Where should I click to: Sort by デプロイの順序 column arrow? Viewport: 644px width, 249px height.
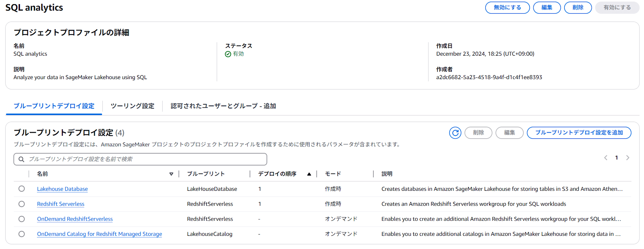pyautogui.click(x=309, y=174)
